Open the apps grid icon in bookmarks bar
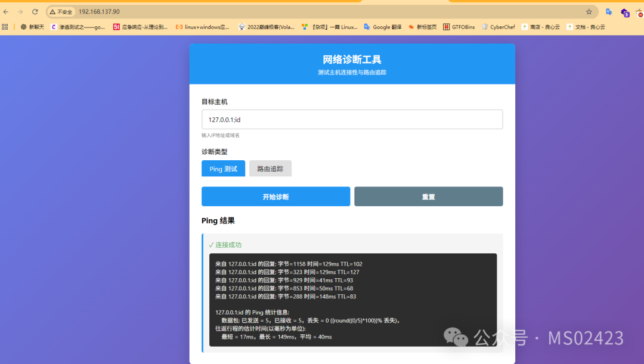This screenshot has width=644, height=364. click(5, 27)
